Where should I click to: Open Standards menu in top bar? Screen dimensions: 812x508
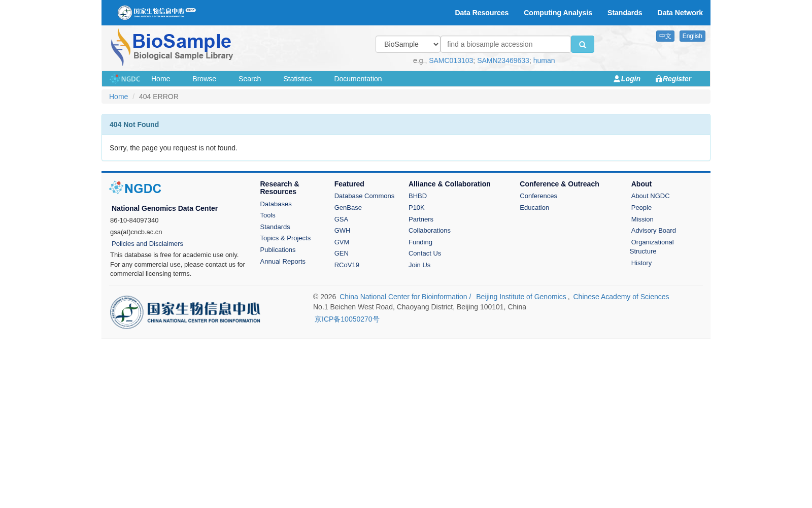click(x=625, y=13)
